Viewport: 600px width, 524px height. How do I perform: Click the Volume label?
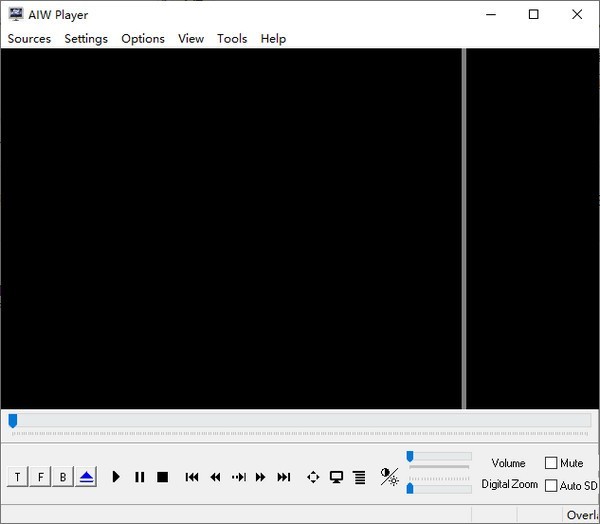click(x=508, y=463)
